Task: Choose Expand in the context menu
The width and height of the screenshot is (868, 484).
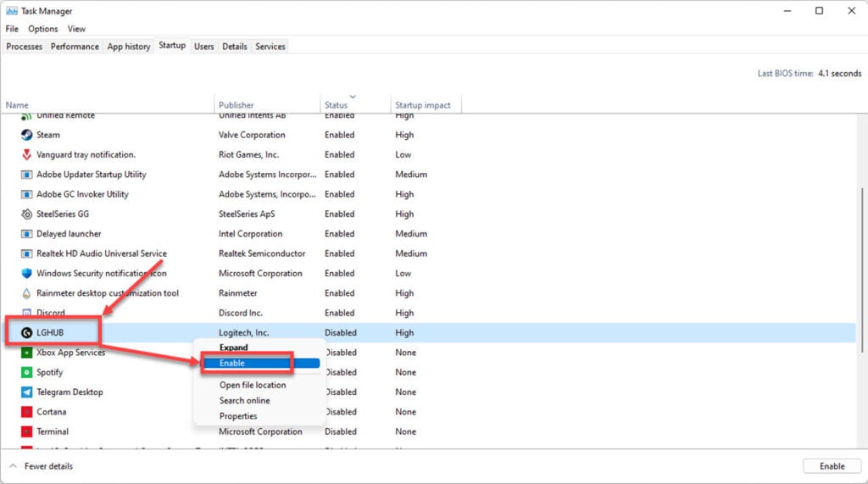Action: 234,348
